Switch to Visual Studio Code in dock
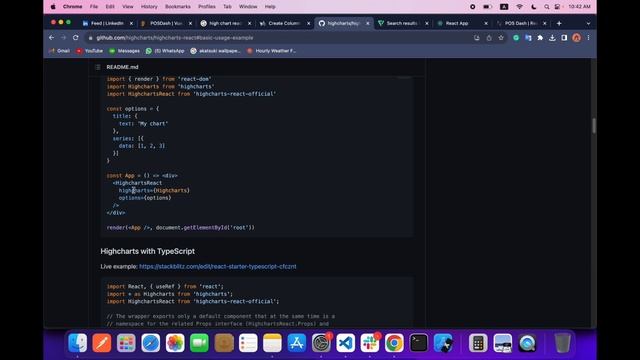 [x=346, y=343]
